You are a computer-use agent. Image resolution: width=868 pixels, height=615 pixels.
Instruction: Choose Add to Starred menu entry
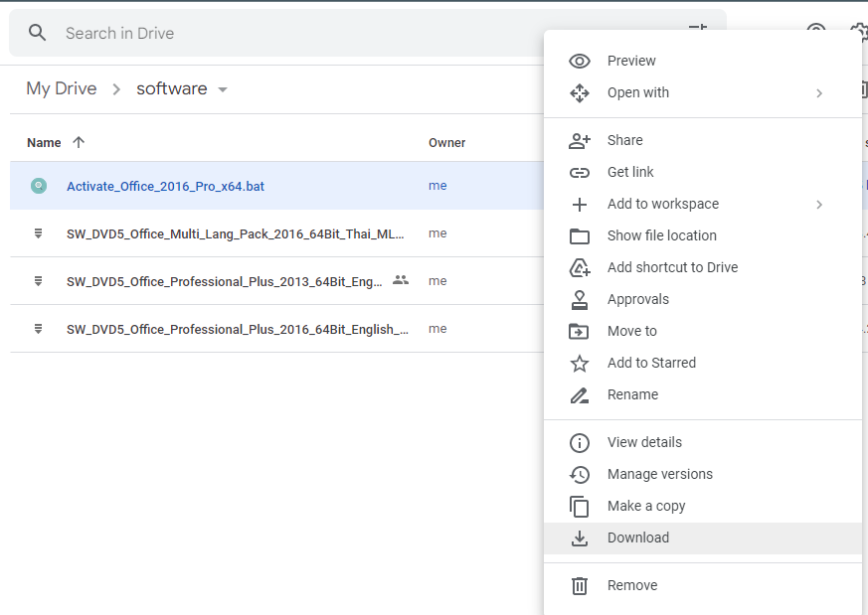(703, 364)
